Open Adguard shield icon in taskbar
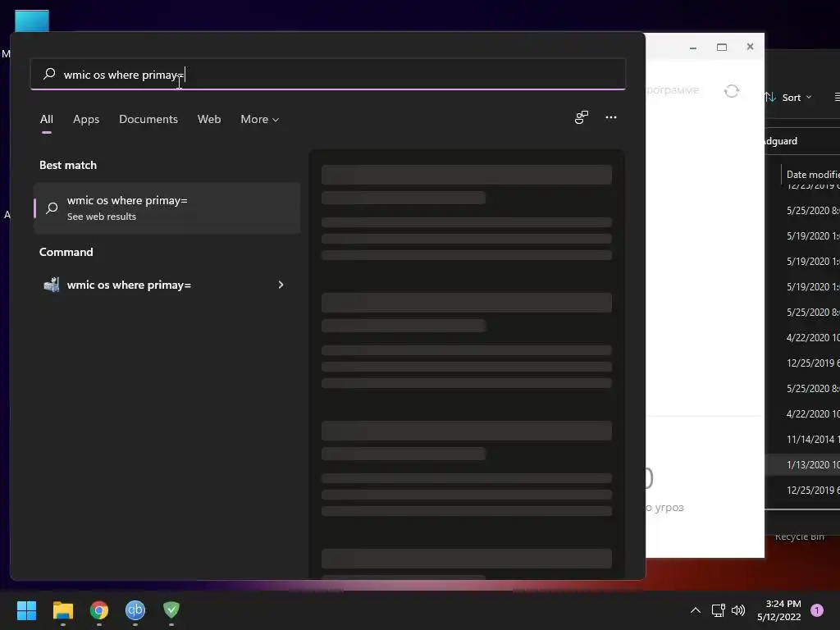The width and height of the screenshot is (840, 630). [x=171, y=609]
